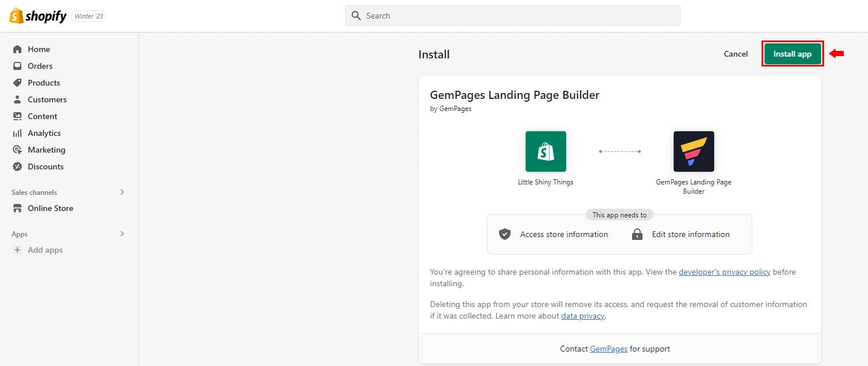Image resolution: width=868 pixels, height=366 pixels.
Task: Navigate to Analytics via its bar-chart icon
Action: pyautogui.click(x=18, y=133)
